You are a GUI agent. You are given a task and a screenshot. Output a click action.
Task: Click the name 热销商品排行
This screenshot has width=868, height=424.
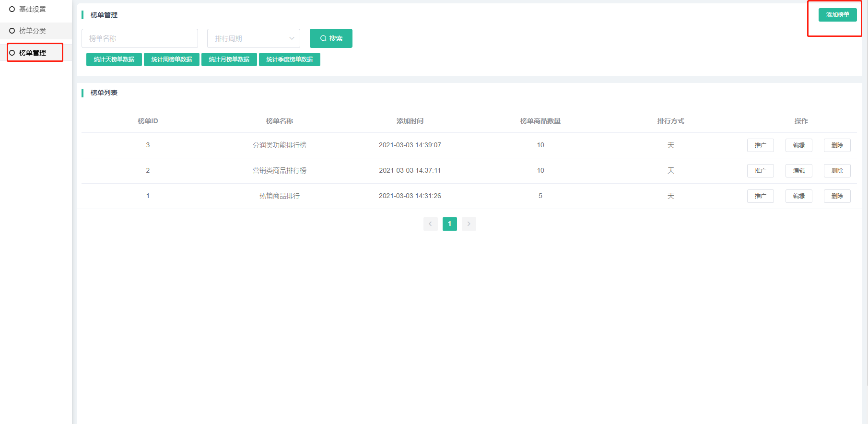point(280,196)
